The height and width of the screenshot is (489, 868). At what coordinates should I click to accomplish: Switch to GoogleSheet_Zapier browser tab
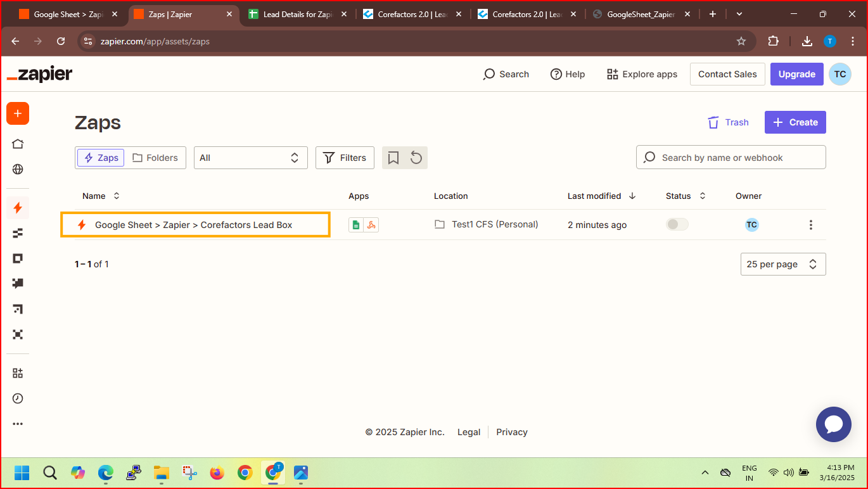tap(641, 14)
